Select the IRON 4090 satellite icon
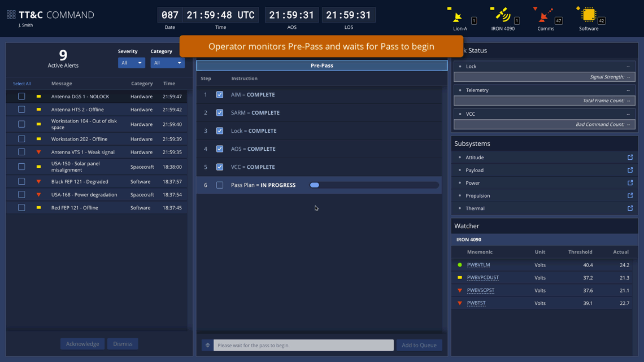This screenshot has height=362, width=644. [502, 15]
